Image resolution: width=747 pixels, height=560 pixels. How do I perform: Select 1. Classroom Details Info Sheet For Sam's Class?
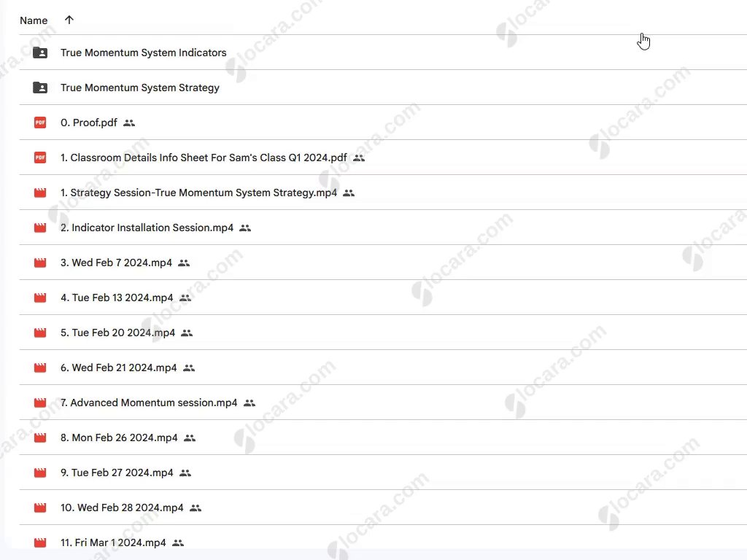(204, 157)
